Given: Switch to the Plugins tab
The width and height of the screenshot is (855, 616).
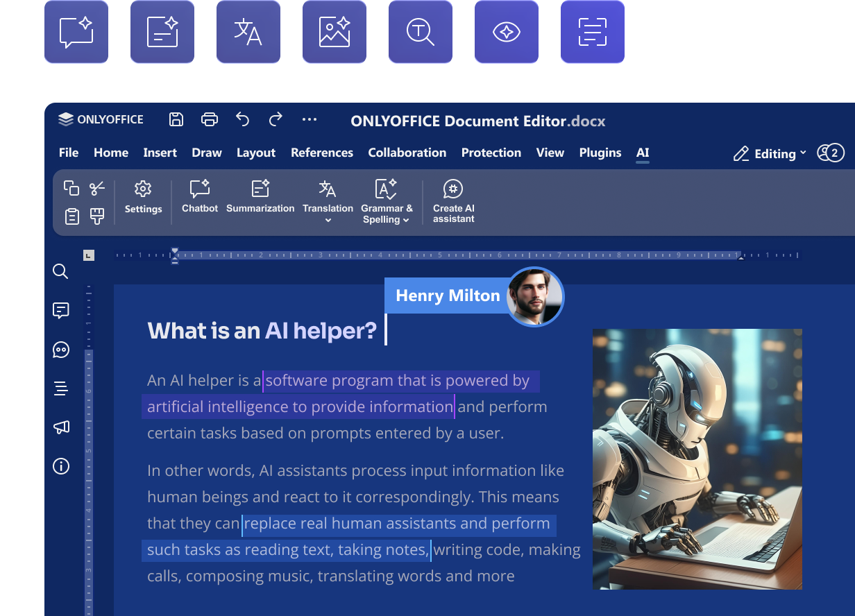Looking at the screenshot, I should 600,153.
